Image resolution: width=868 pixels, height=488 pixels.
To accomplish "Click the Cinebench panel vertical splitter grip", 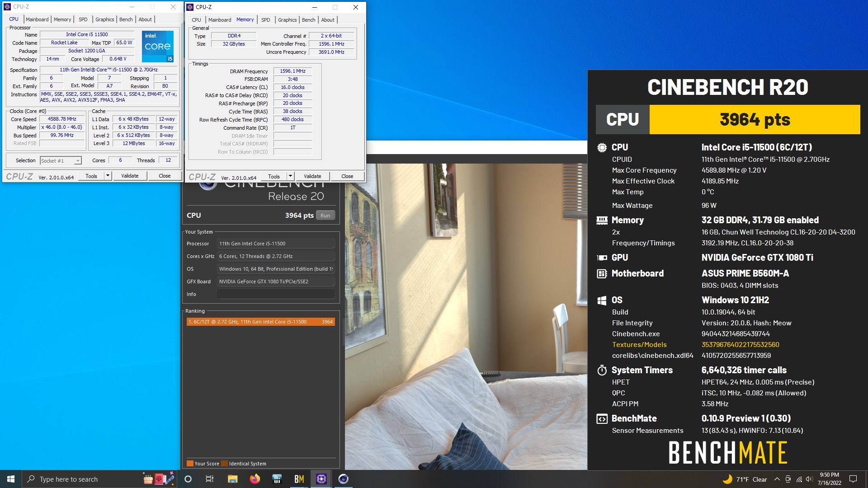I will click(343, 332).
